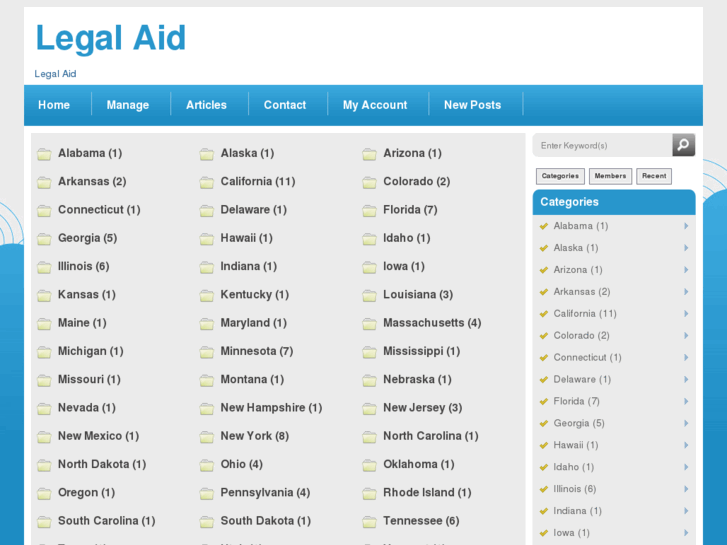This screenshot has width=727, height=545.
Task: Open the Michigan (1) category link
Action: (x=90, y=351)
